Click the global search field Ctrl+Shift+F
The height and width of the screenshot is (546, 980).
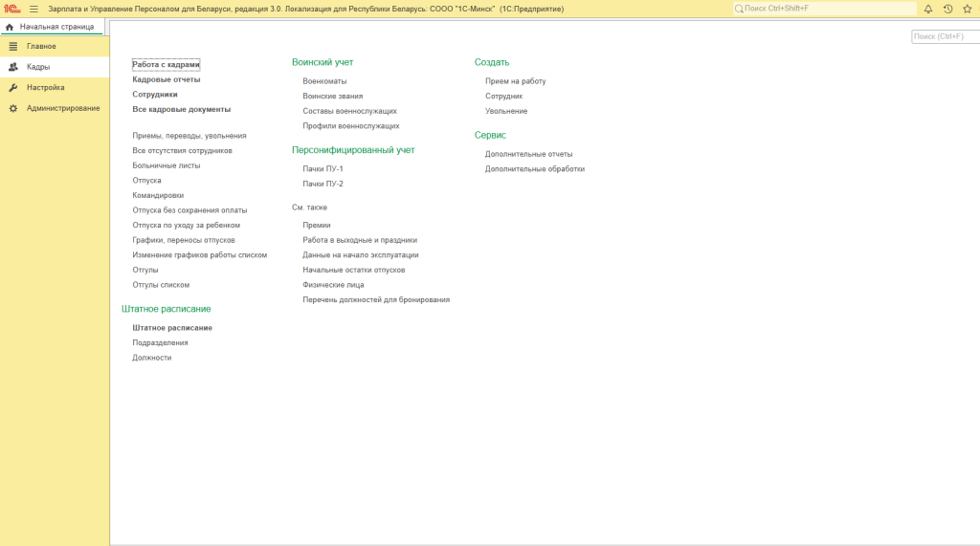tap(823, 9)
